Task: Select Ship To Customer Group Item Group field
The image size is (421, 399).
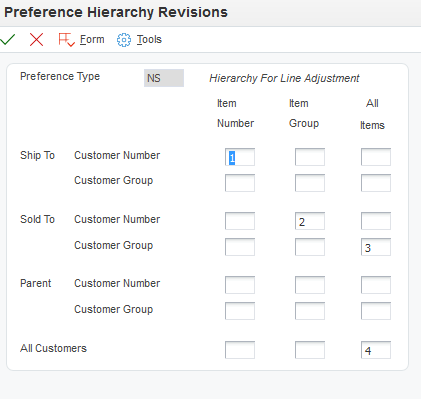Action: click(310, 183)
